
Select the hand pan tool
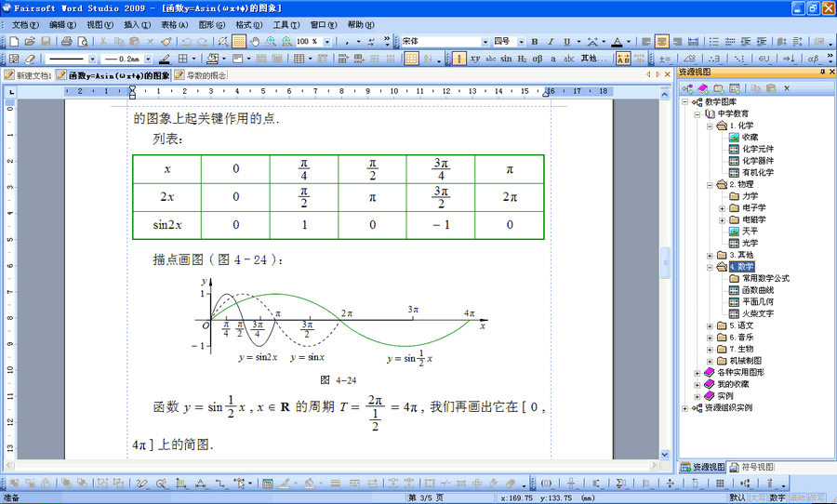click(x=255, y=41)
